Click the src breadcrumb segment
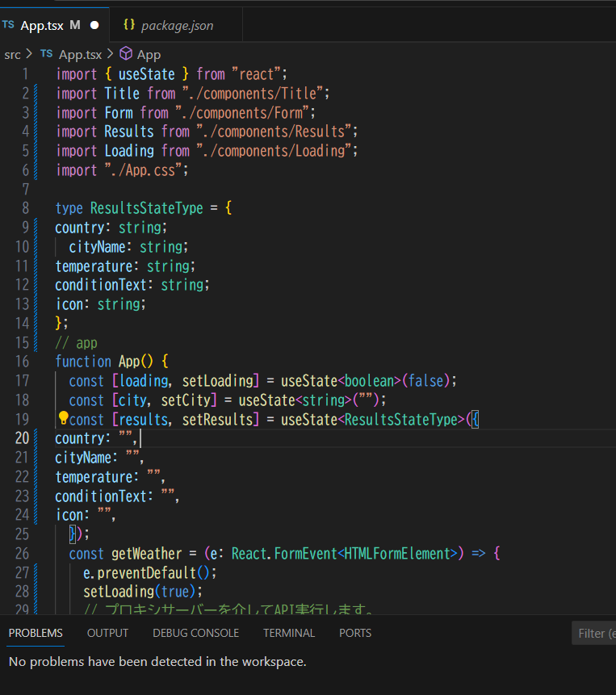616x695 pixels. point(12,55)
